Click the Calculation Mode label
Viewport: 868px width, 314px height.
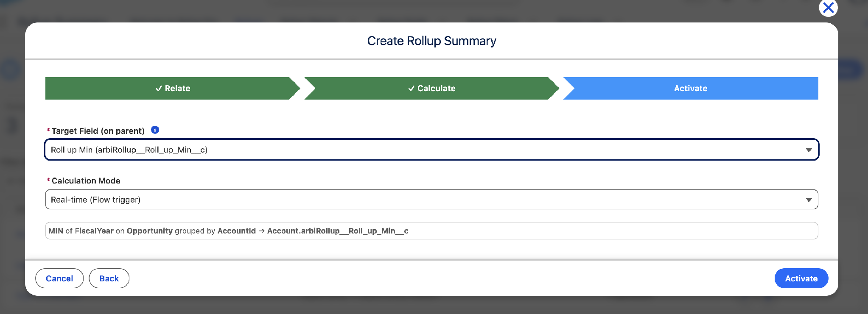(x=86, y=181)
